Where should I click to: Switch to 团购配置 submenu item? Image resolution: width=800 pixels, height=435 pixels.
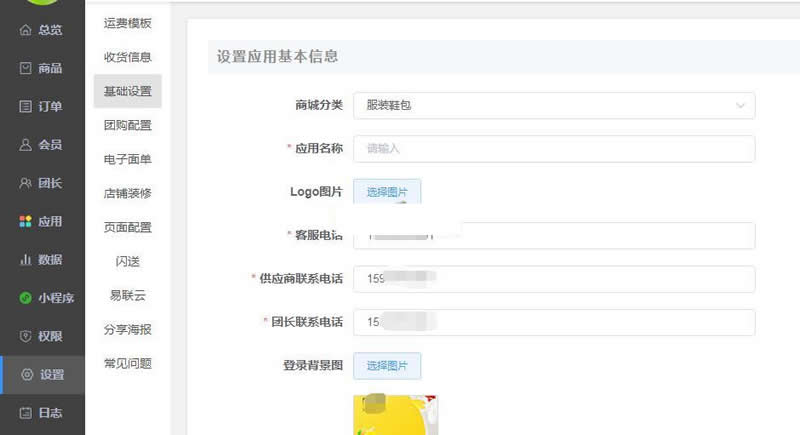(x=127, y=125)
